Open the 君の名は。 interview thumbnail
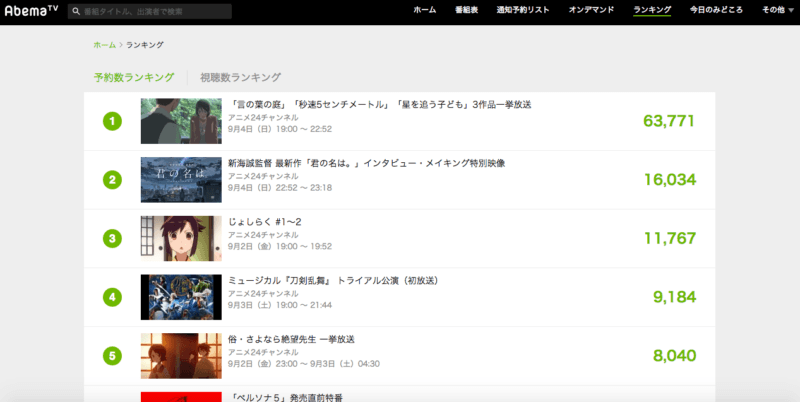The image size is (800, 402). tap(181, 179)
